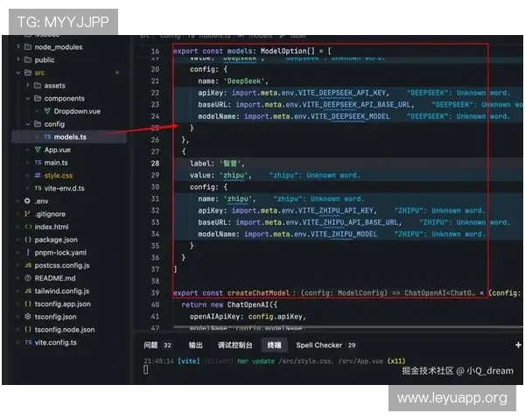Click the JS icon of postcss.config.js
The image size is (525, 420).
[28, 265]
